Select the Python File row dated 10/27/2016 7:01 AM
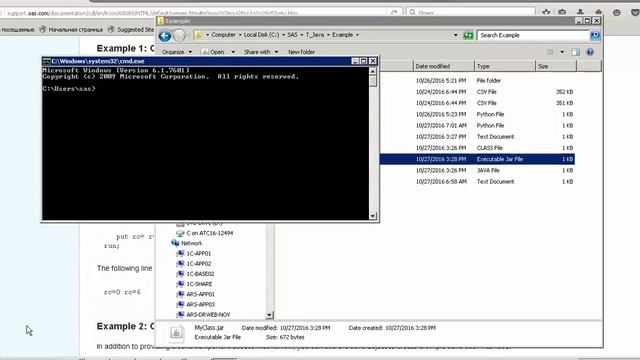The height and width of the screenshot is (360, 640). [477, 126]
